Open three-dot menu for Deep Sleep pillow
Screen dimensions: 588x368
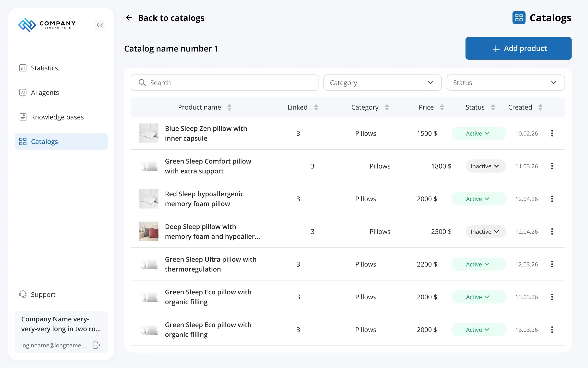[x=552, y=232]
